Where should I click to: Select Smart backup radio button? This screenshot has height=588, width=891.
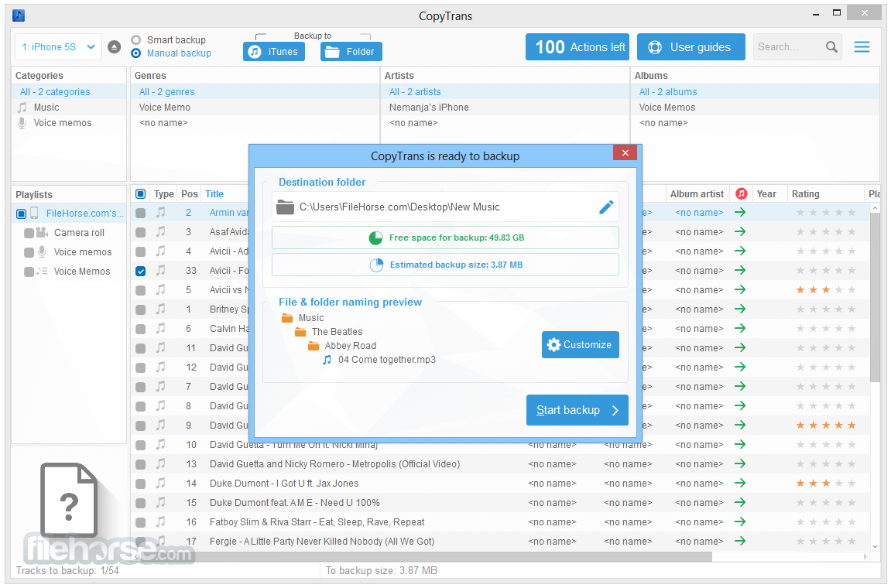tap(135, 39)
